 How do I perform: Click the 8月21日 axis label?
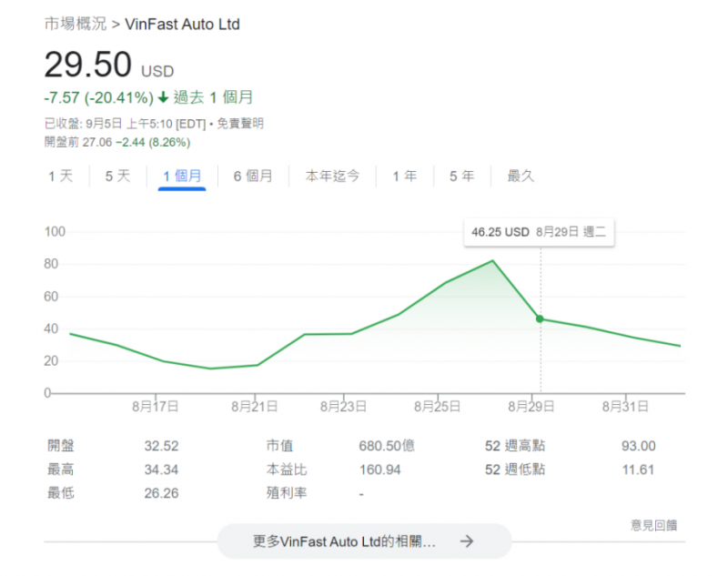(x=255, y=407)
